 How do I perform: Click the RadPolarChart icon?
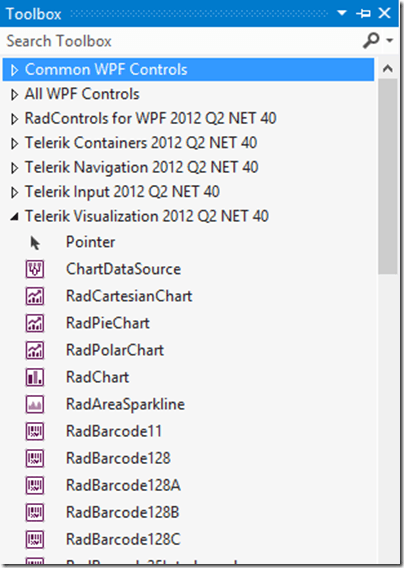pyautogui.click(x=35, y=350)
